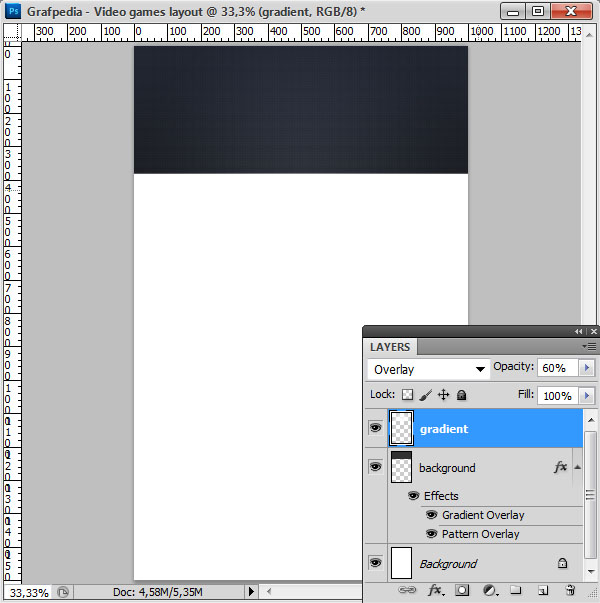600x603 pixels.
Task: Toggle visibility of all Effects
Action: pyautogui.click(x=413, y=495)
